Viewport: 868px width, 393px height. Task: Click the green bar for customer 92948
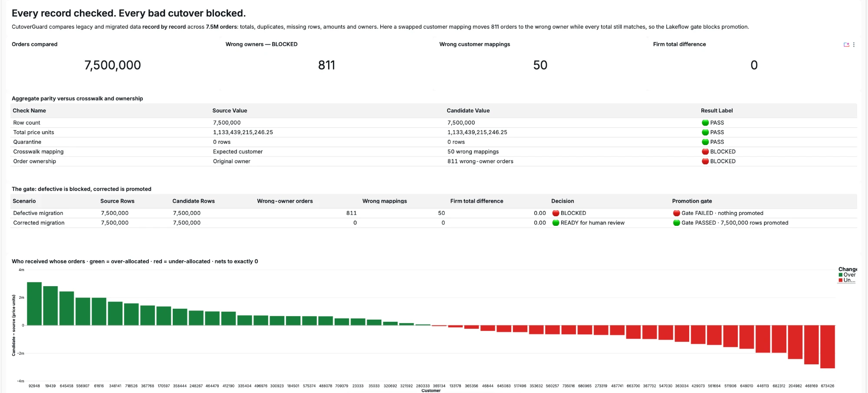34,304
